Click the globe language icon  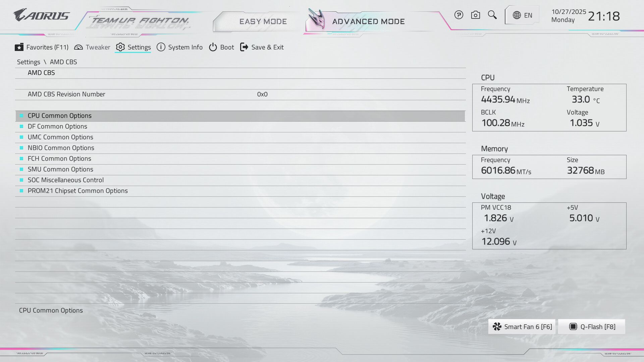(517, 15)
